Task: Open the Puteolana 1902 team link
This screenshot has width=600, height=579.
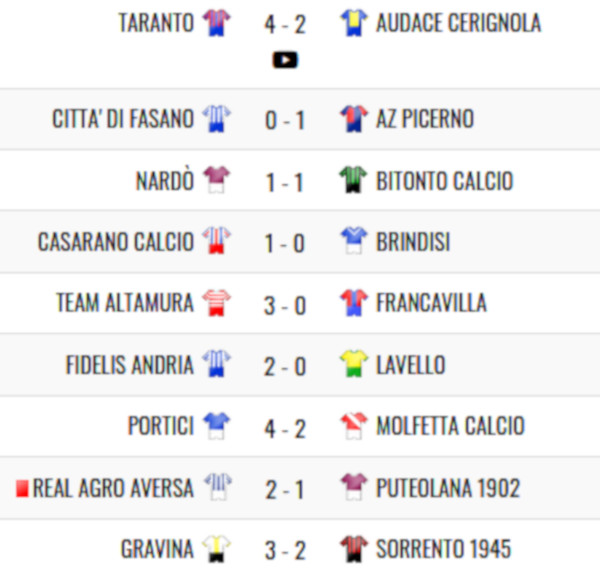Action: point(448,488)
